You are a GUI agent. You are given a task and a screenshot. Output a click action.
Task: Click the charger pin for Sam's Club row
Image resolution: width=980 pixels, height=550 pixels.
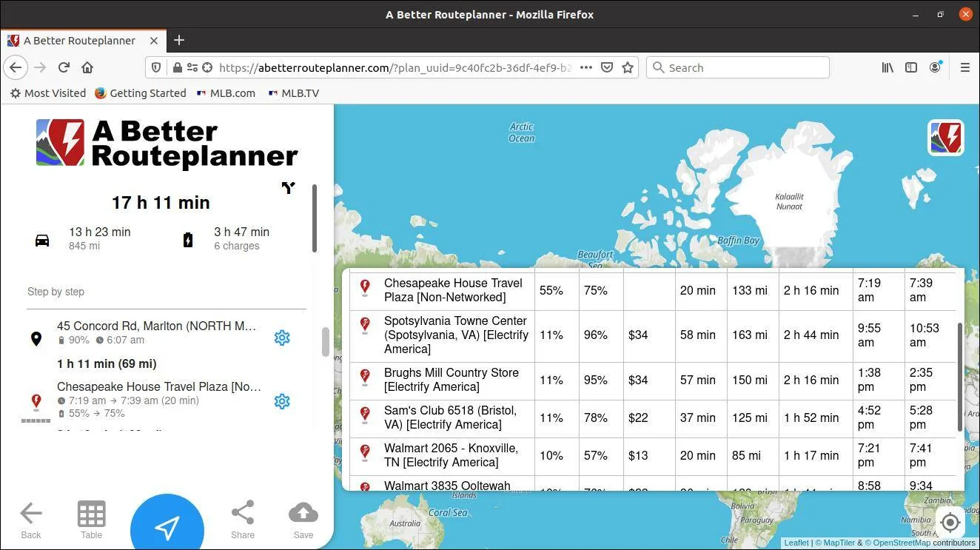point(365,415)
